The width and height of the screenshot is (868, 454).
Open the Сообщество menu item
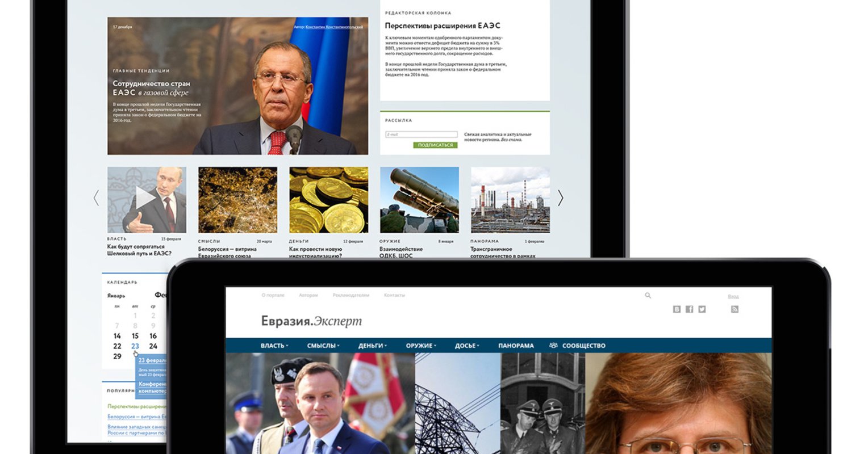point(583,346)
